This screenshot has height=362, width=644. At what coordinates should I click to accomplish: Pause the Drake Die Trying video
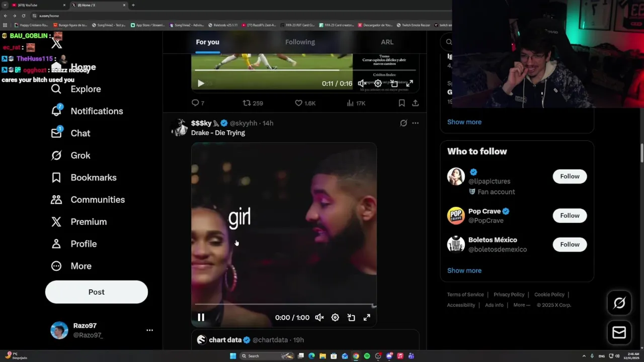click(x=201, y=317)
